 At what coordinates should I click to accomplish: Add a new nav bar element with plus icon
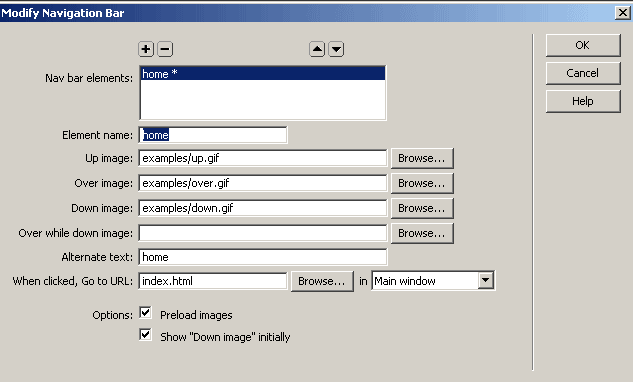(146, 49)
